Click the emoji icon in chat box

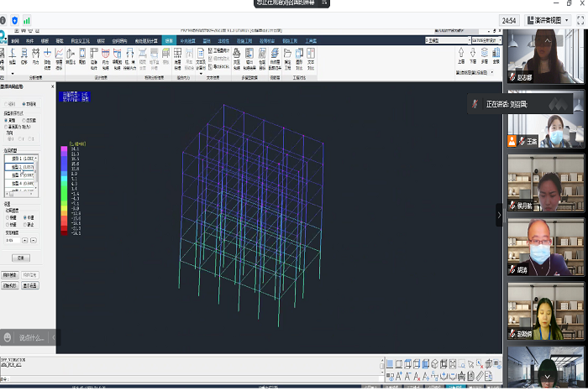[x=8, y=337]
